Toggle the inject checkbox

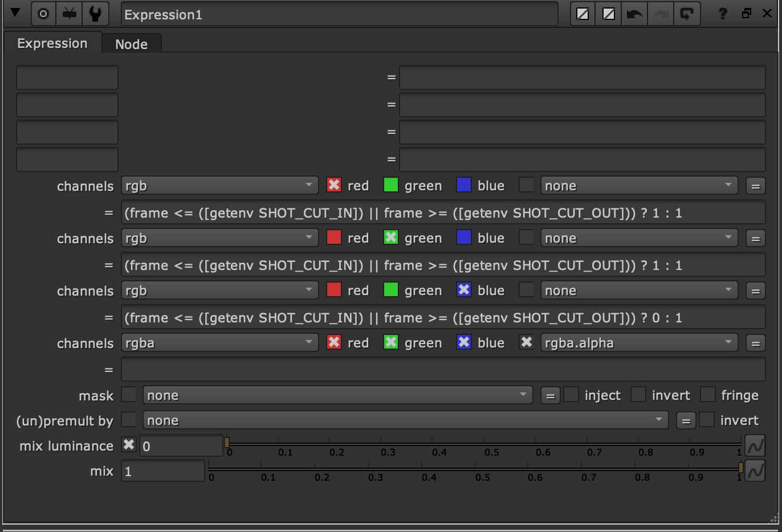point(571,395)
